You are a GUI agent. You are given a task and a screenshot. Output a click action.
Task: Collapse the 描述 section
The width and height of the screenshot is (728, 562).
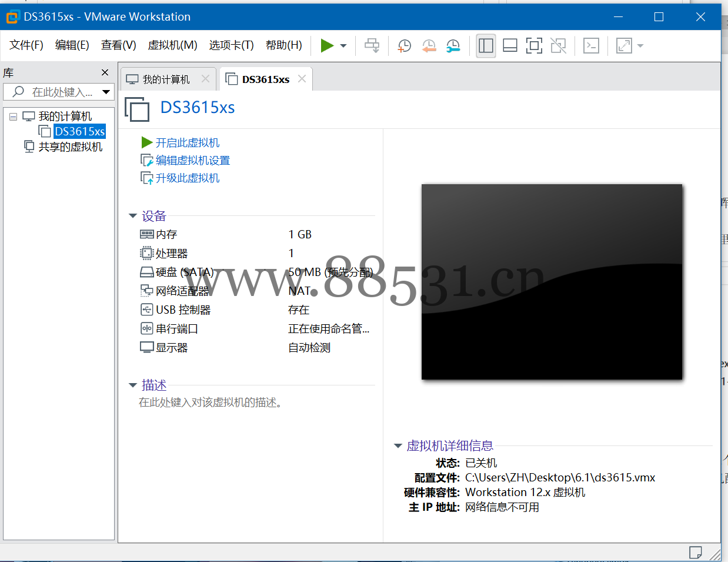tap(133, 385)
